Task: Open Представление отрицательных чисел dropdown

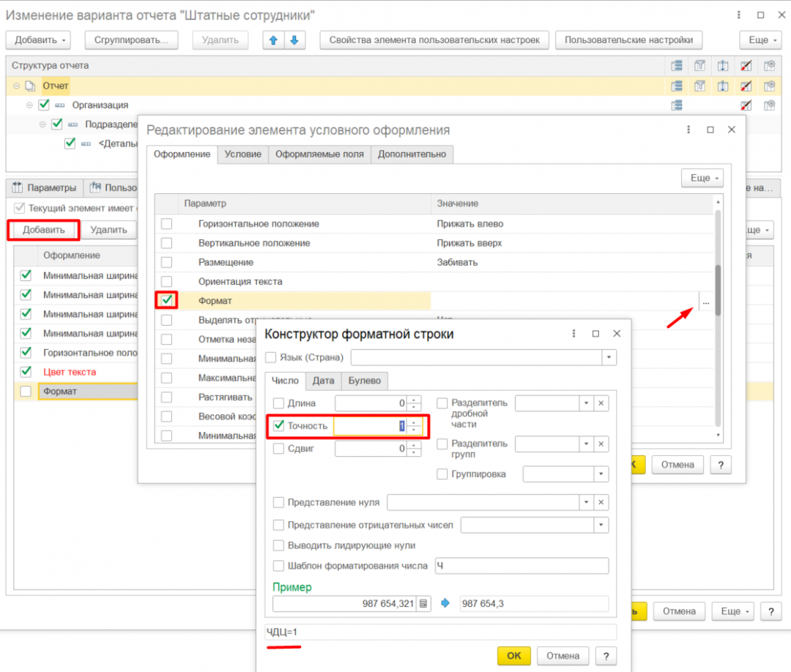Action: click(601, 525)
